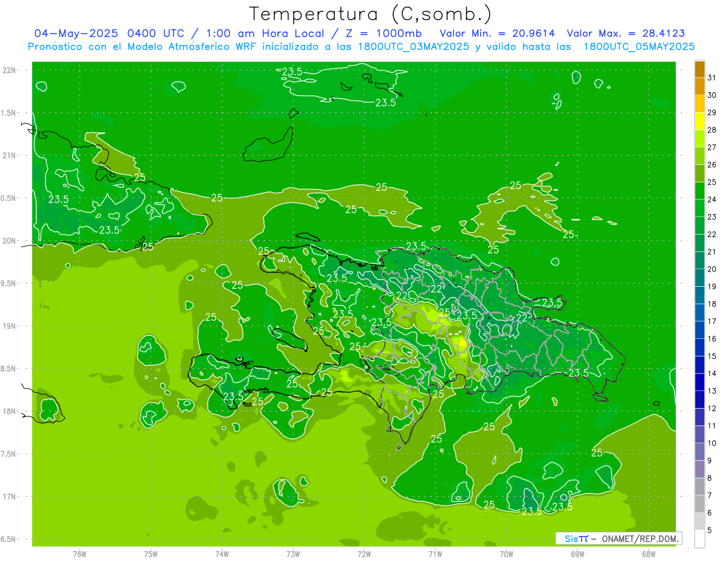Click the '17N' latitude axis label
The height and width of the screenshot is (562, 728).
coord(9,497)
